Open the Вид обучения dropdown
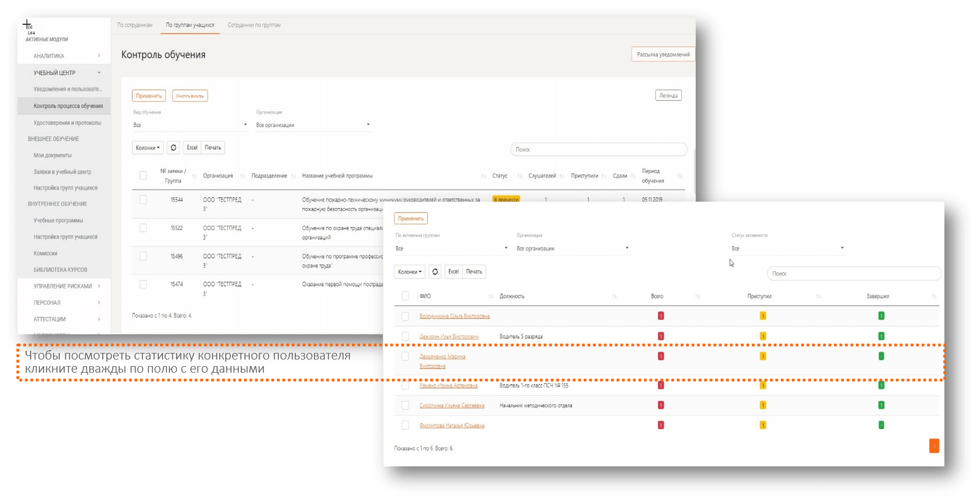Viewport: 980px width, 502px height. 190,125
